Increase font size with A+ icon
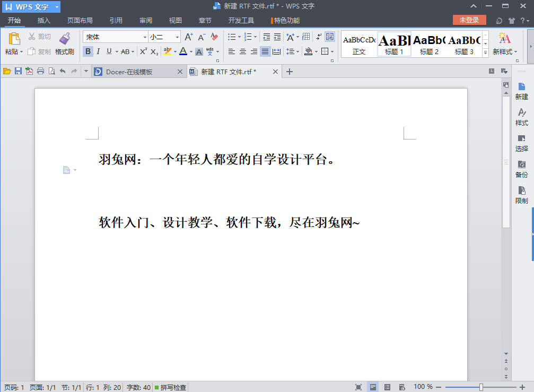Image resolution: width=534 pixels, height=392 pixels. point(189,37)
